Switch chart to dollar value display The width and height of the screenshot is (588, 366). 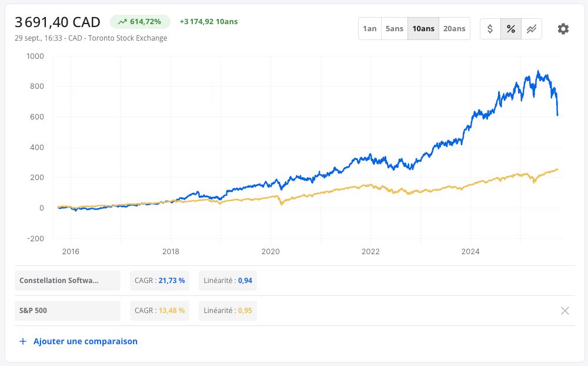click(x=490, y=29)
